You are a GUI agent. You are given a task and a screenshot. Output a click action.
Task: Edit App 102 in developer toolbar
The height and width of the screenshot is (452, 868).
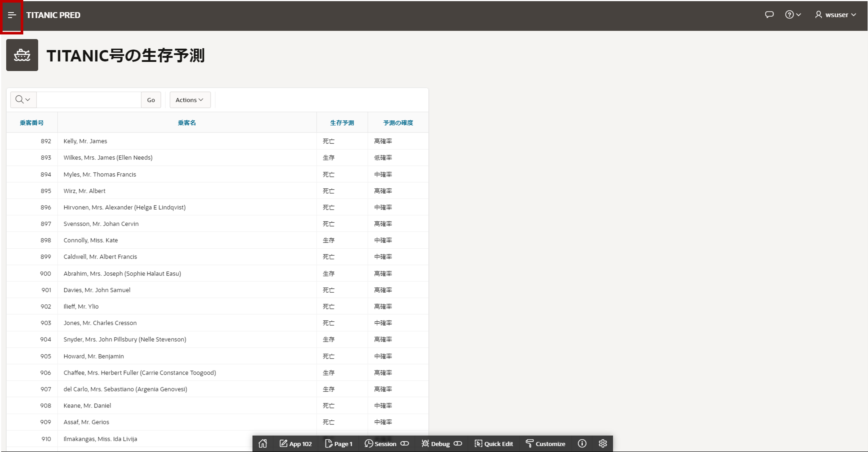pyautogui.click(x=296, y=444)
